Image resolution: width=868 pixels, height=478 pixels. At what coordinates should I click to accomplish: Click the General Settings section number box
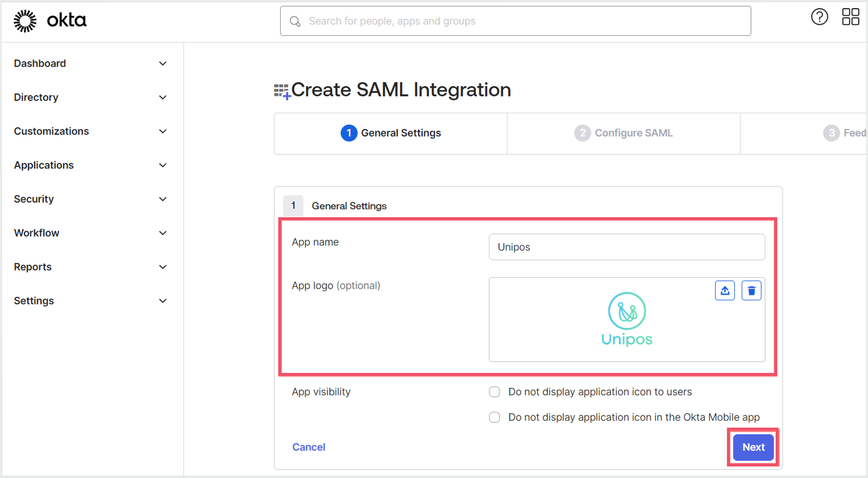293,205
